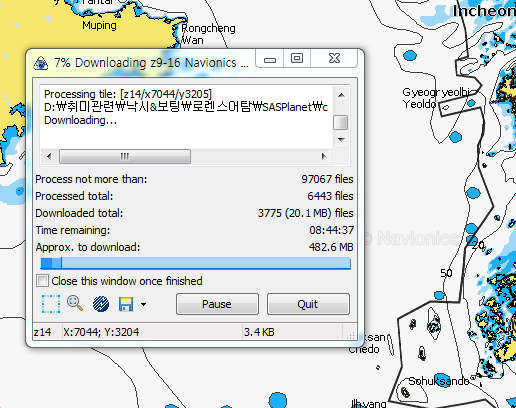
Task: Click the 'Process not more than:' label
Action: click(91, 179)
